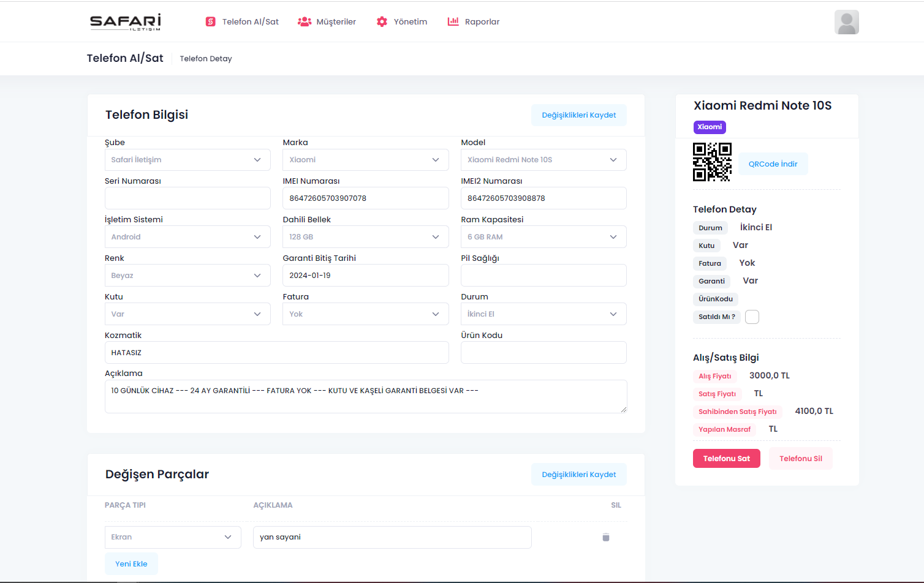Click the IMEI2 Numarası field
Screen dimensions: 924x583
[543, 198]
